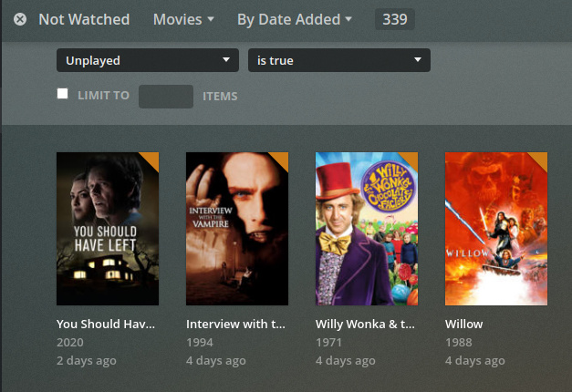The image size is (572, 392).
Task: Click the You Should Hav... title link
Action: (106, 324)
